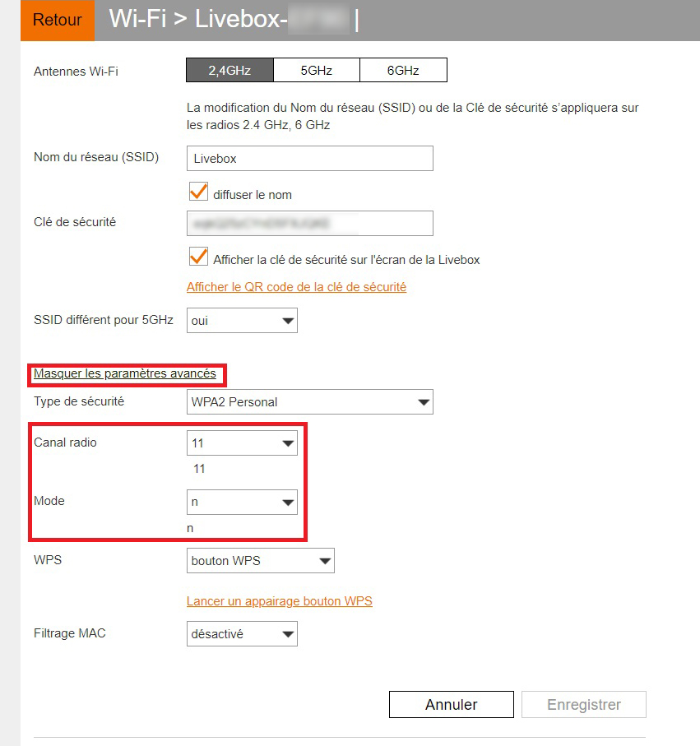The height and width of the screenshot is (746, 700).
Task: Switch to the 6GHz antenna tab
Action: [x=403, y=70]
